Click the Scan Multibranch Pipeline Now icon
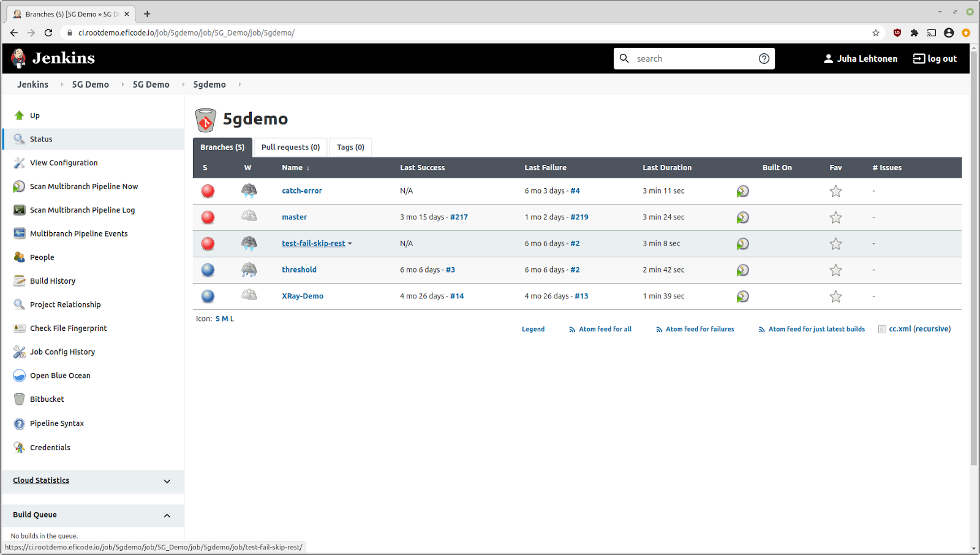 click(19, 186)
